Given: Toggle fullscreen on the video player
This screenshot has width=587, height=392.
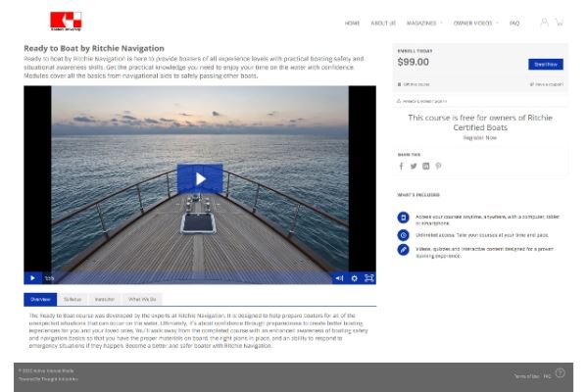Looking at the screenshot, I should pos(369,278).
